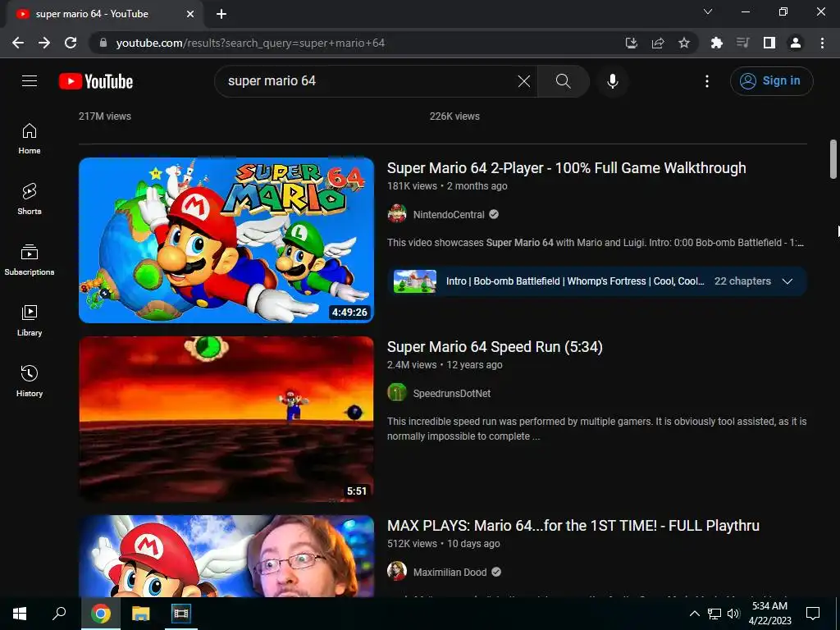Open the network tray icon
The width and height of the screenshot is (840, 630).
pyautogui.click(x=714, y=614)
